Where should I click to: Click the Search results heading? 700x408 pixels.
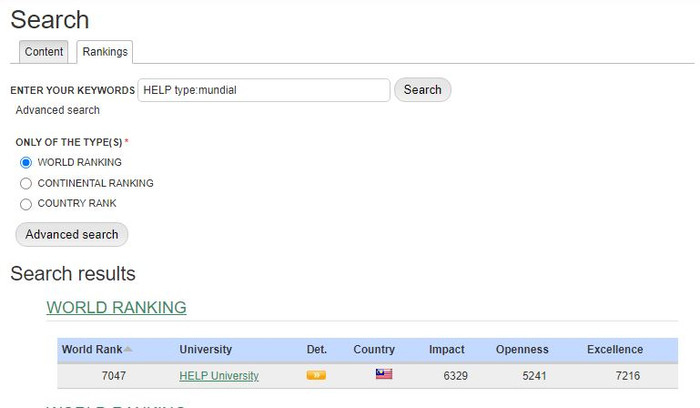(73, 274)
